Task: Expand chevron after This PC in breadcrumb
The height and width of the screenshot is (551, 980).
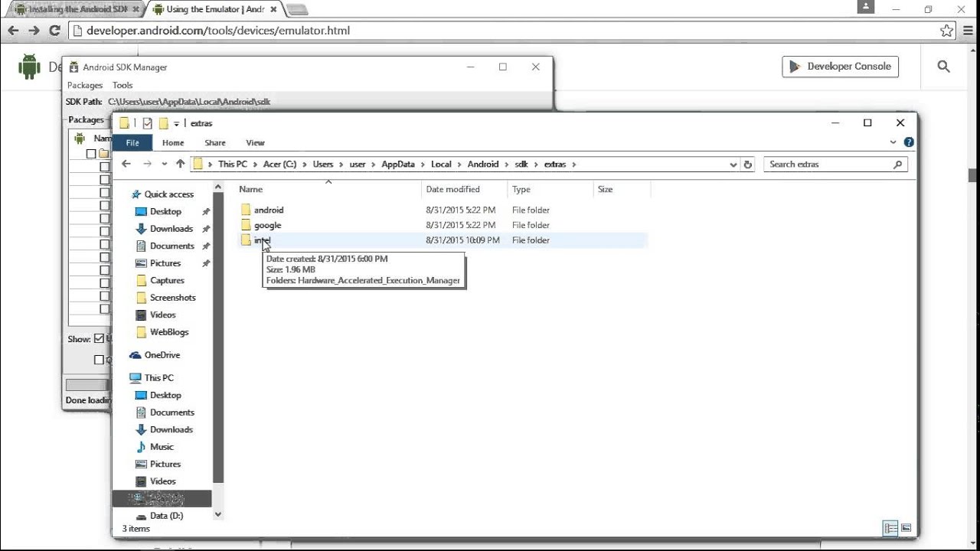Action: [255, 164]
